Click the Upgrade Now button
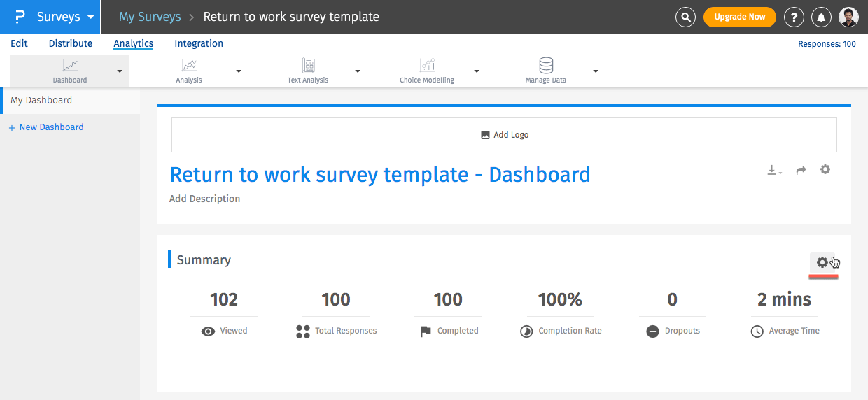The height and width of the screenshot is (400, 868). point(739,17)
